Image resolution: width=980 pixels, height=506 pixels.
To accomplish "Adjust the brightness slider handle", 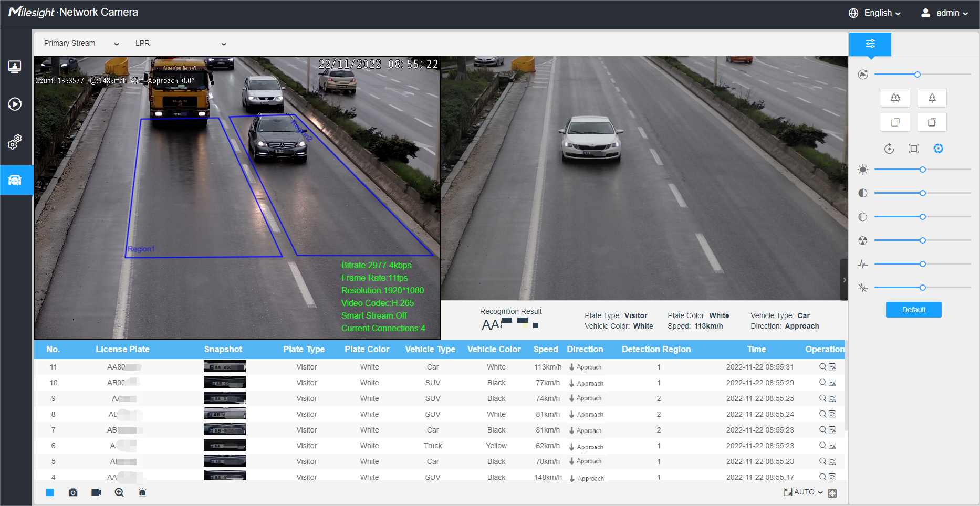I will [x=922, y=170].
